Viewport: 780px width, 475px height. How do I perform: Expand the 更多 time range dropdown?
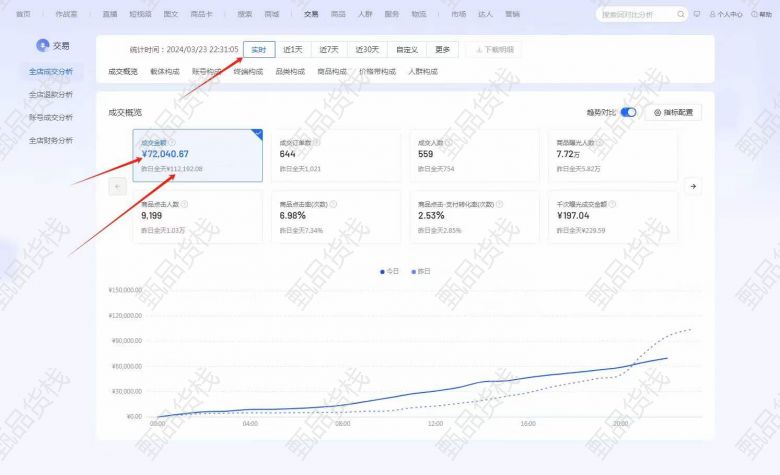[442, 49]
